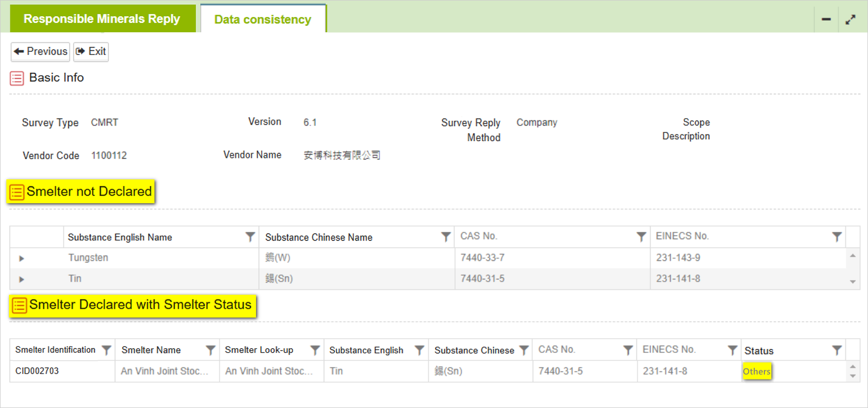Sort by Substance English Name header
This screenshot has width=868, height=408.
point(120,238)
